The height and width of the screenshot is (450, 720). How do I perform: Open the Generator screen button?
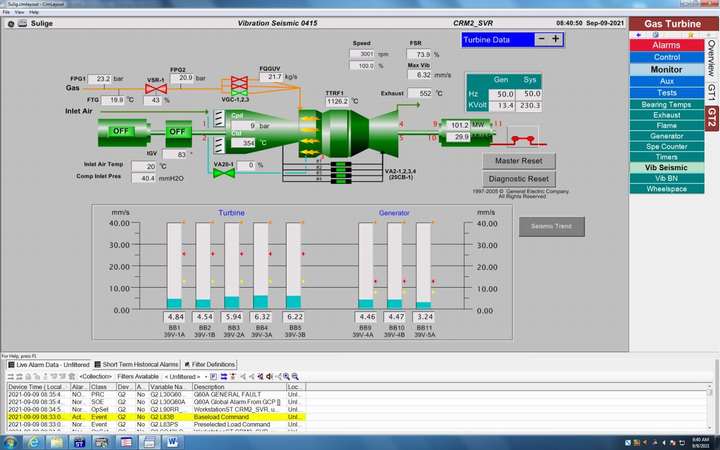[666, 136]
